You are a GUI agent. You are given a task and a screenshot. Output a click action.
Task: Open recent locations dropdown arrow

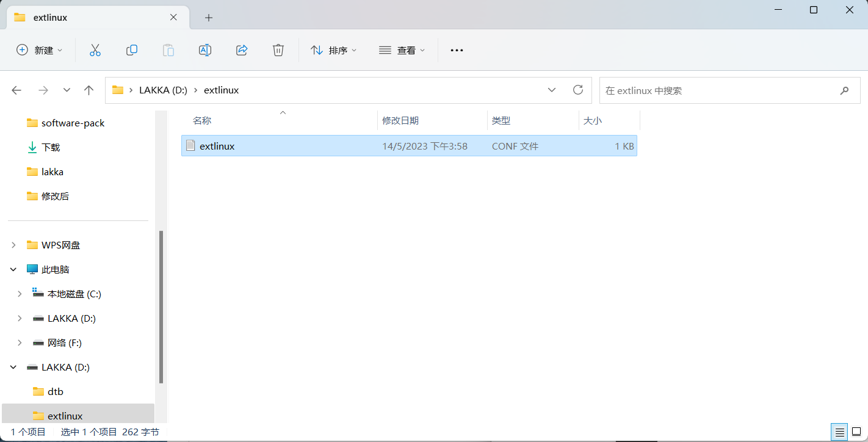click(67, 90)
